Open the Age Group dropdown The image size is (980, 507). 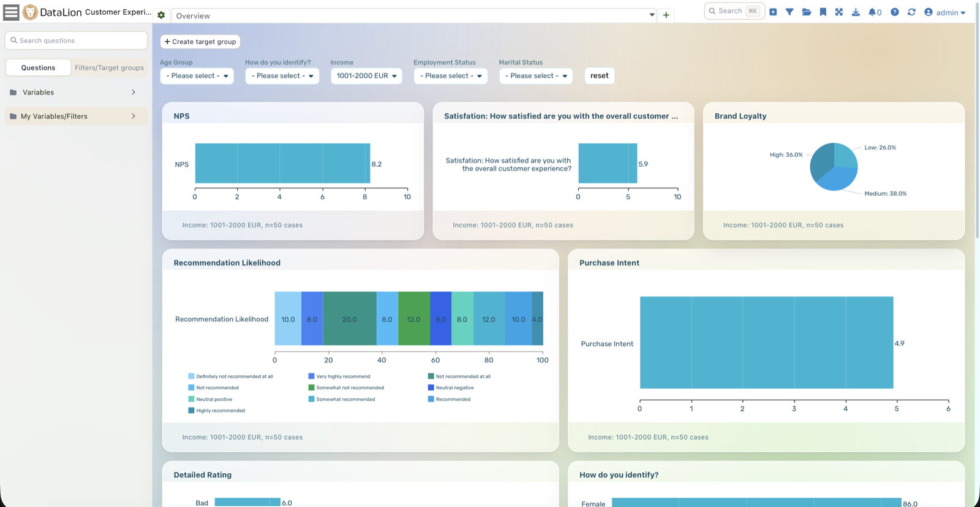[x=197, y=76]
